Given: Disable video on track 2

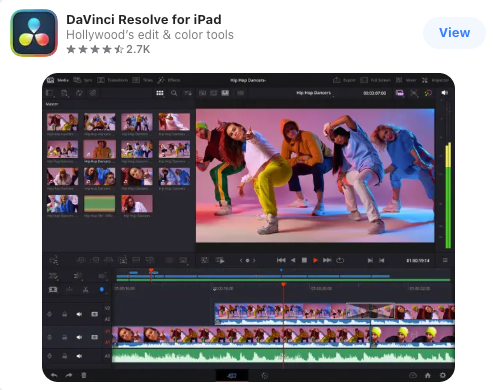Looking at the screenshot, I should [x=94, y=314].
